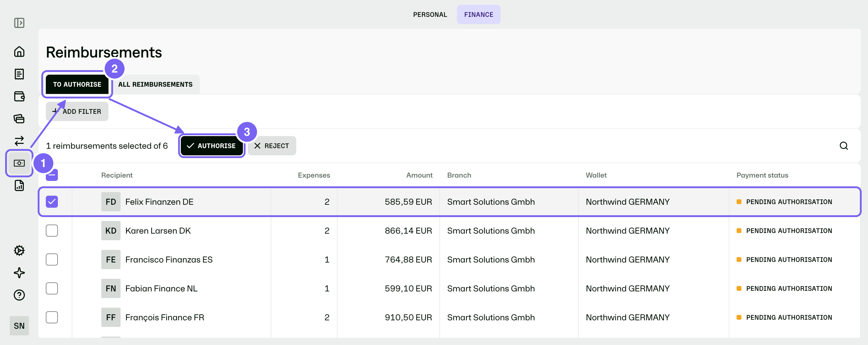Open the cards icon in the sidebar
This screenshot has width=868, height=345.
(19, 119)
